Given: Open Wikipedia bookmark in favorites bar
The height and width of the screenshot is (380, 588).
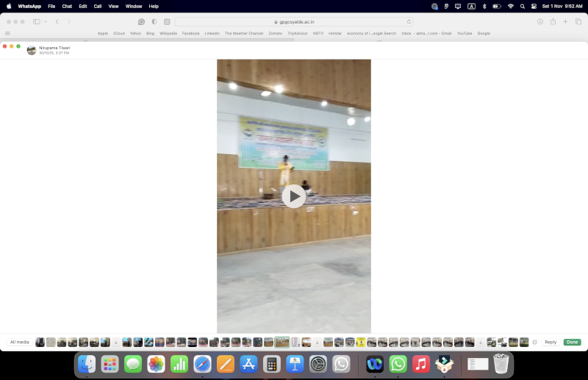Looking at the screenshot, I should tap(168, 33).
